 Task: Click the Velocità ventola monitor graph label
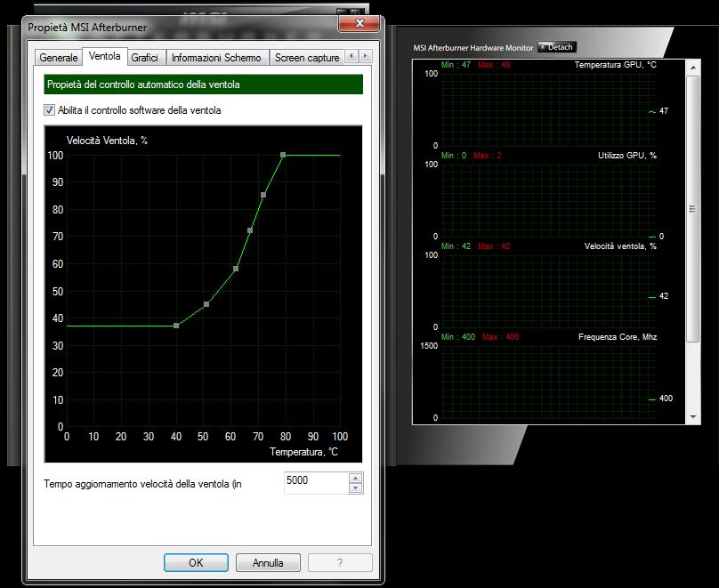coord(620,246)
